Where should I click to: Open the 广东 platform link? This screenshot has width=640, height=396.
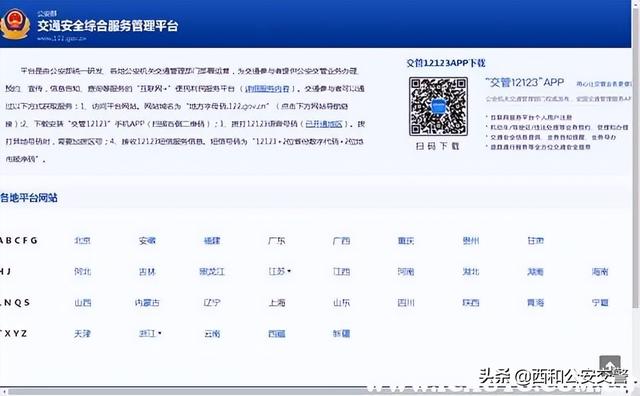[277, 240]
